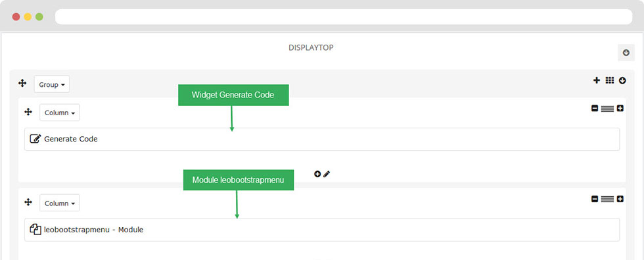Open the first Column dropdown
644x260 pixels.
pos(60,113)
